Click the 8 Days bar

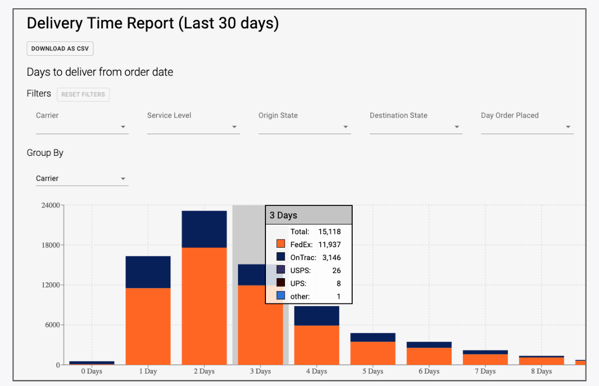pos(541,360)
